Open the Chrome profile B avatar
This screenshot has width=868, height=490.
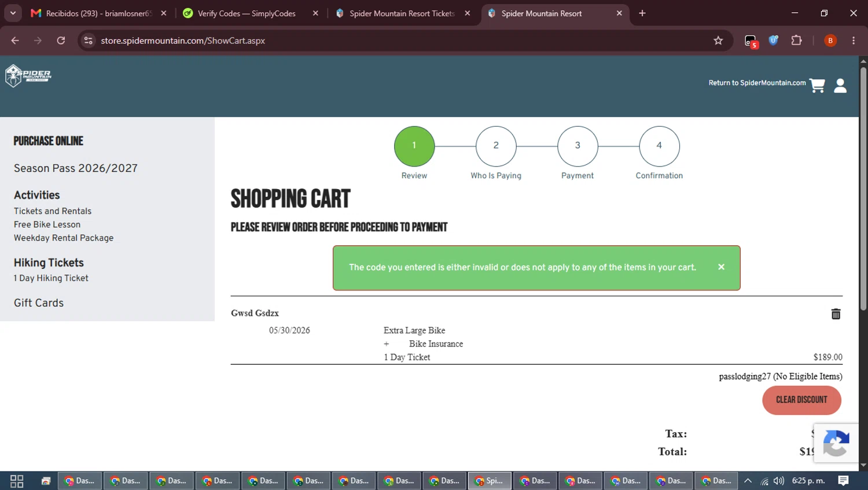click(x=830, y=40)
